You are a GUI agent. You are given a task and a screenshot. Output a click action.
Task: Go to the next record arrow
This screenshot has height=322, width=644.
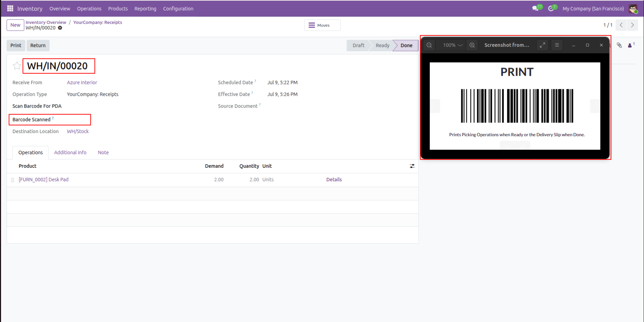tap(633, 25)
